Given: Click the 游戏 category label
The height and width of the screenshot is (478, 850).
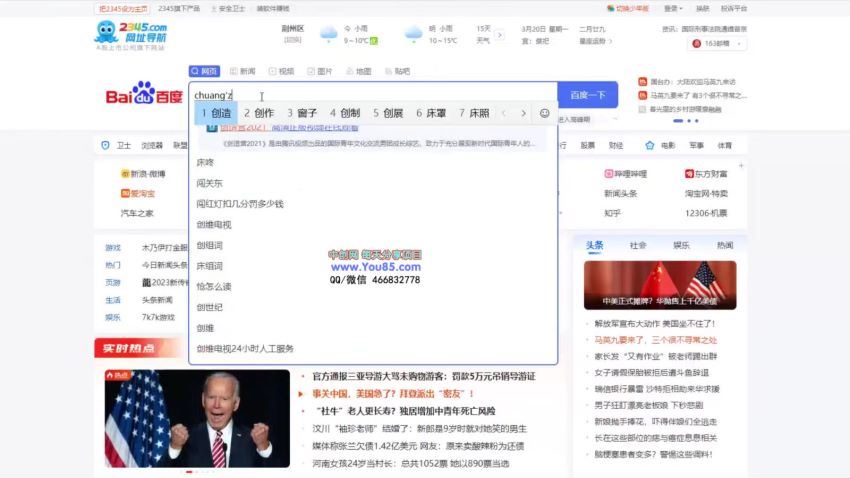Looking at the screenshot, I should click(113, 248).
